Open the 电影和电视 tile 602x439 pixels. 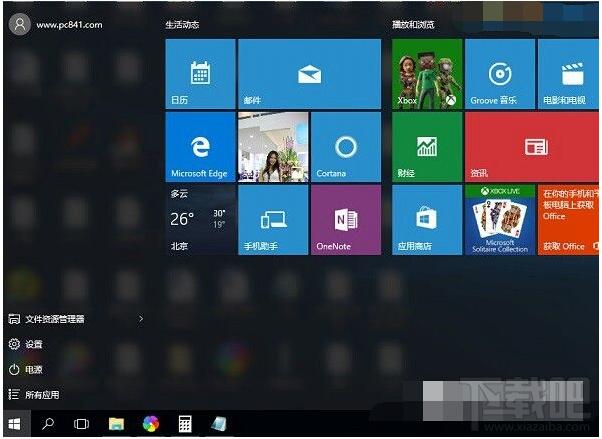pyautogui.click(x=569, y=74)
